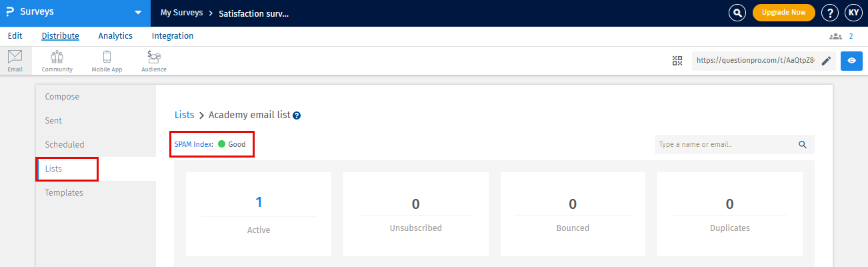
Task: Switch to the Integration tab
Action: point(173,36)
